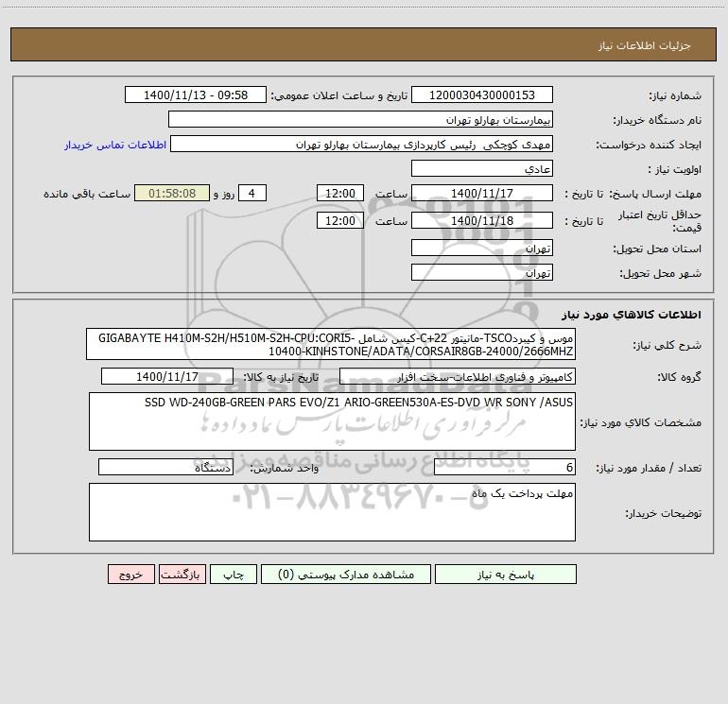The image size is (728, 704).
Task: Click the label 'تعداد / مقدار مورد نیاز:'
Action: tap(649, 469)
